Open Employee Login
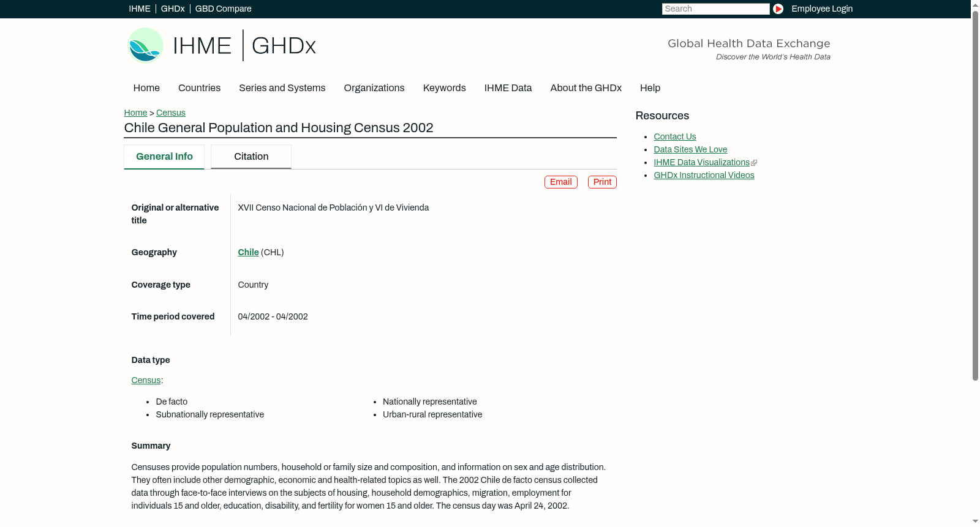 pos(822,9)
